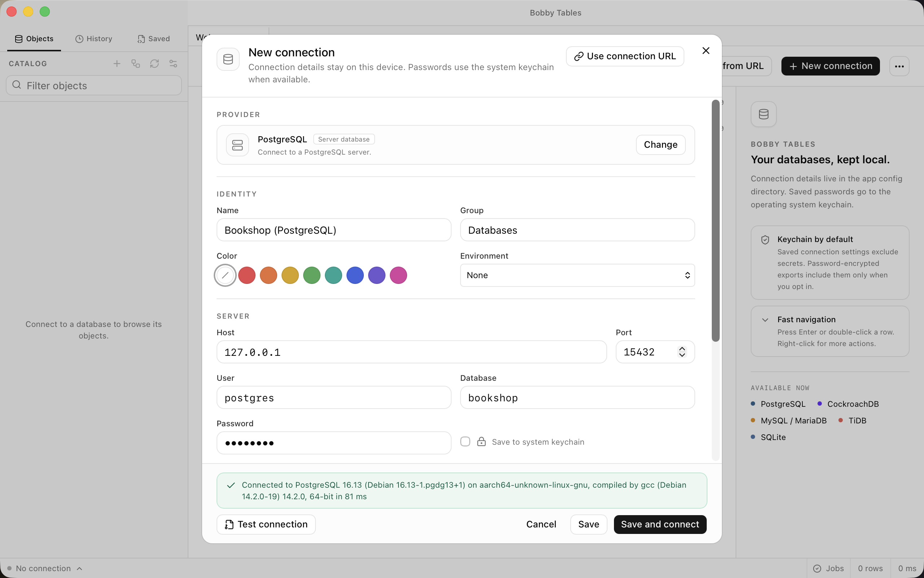Click the search icon in Filter objects

tap(16, 85)
